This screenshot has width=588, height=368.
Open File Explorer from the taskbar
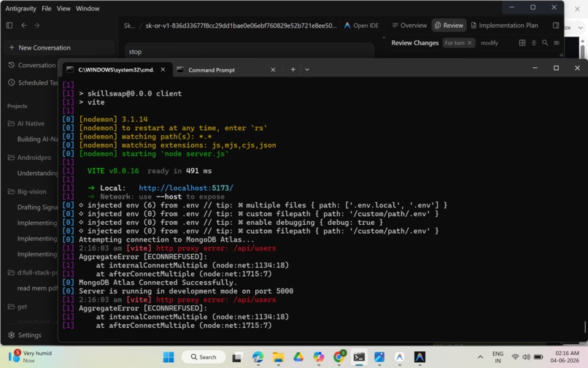pyautogui.click(x=278, y=357)
